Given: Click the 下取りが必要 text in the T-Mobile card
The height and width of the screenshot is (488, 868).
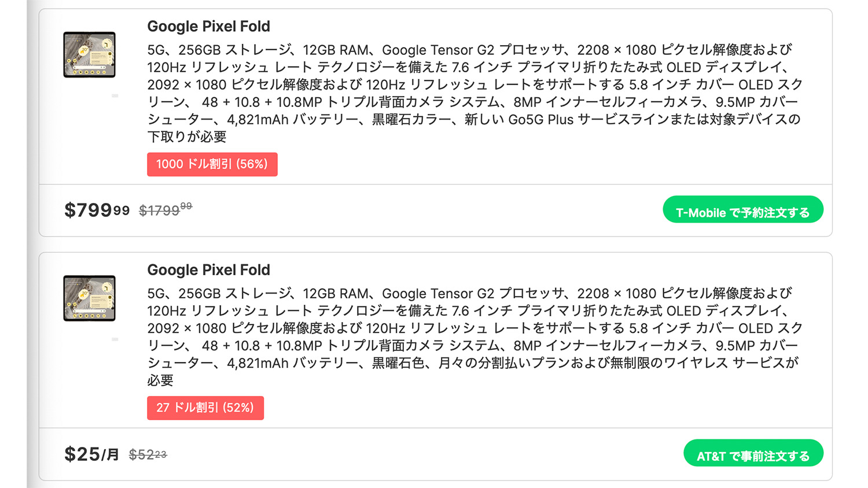Looking at the screenshot, I should coord(187,137).
